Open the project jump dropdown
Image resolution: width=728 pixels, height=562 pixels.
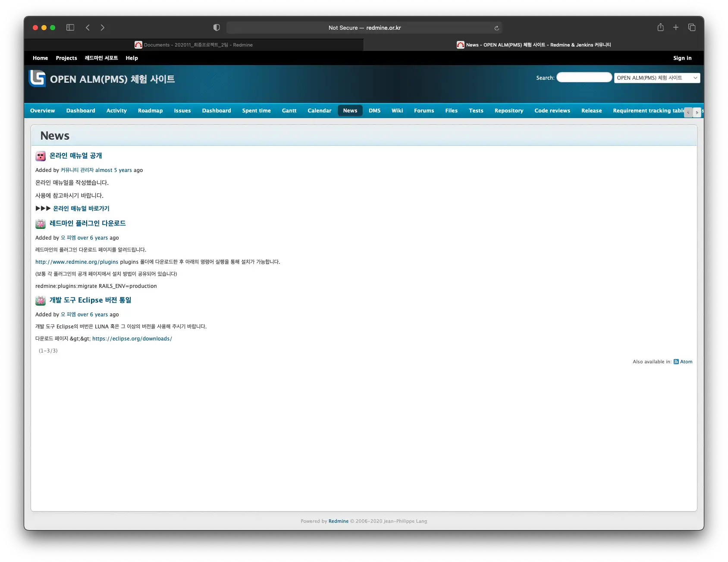pos(657,78)
